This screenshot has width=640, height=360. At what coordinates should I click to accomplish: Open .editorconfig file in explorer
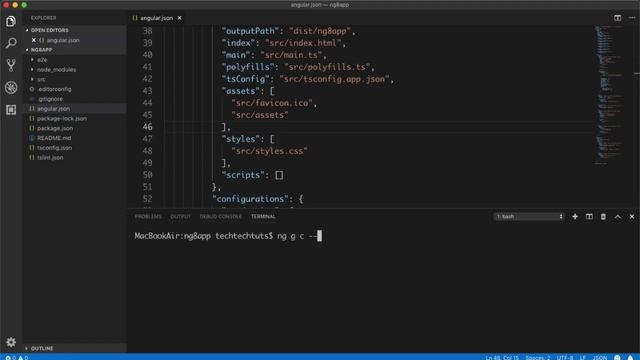(54, 89)
